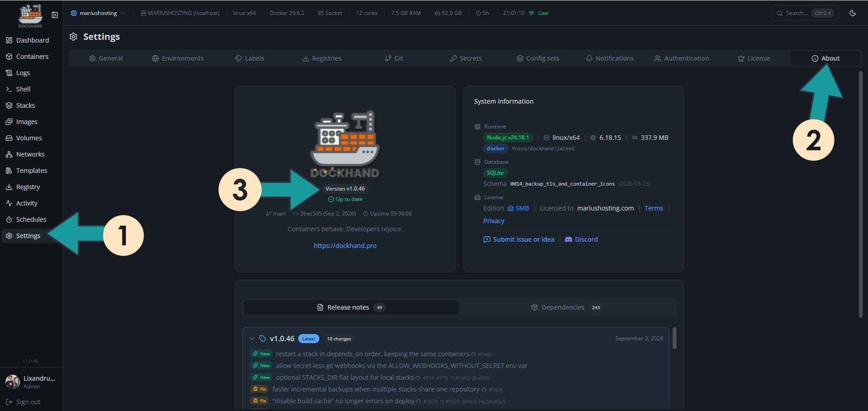Switch to the License tab

point(754,58)
